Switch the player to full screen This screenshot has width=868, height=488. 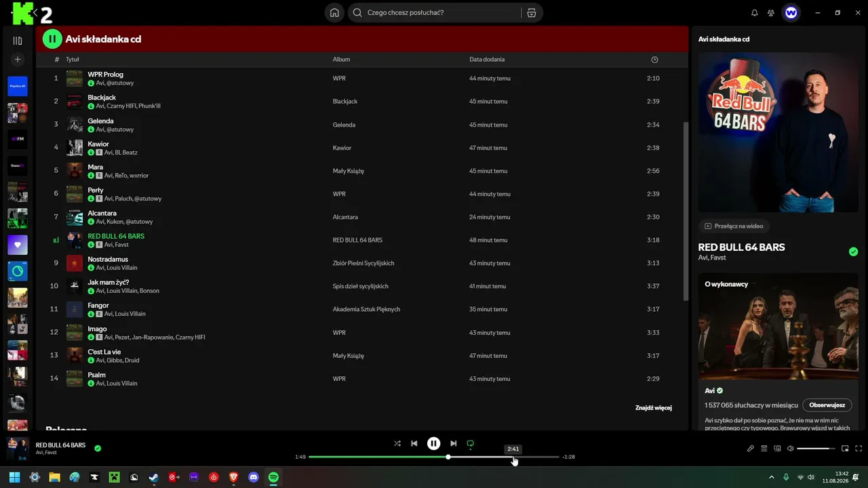click(859, 448)
